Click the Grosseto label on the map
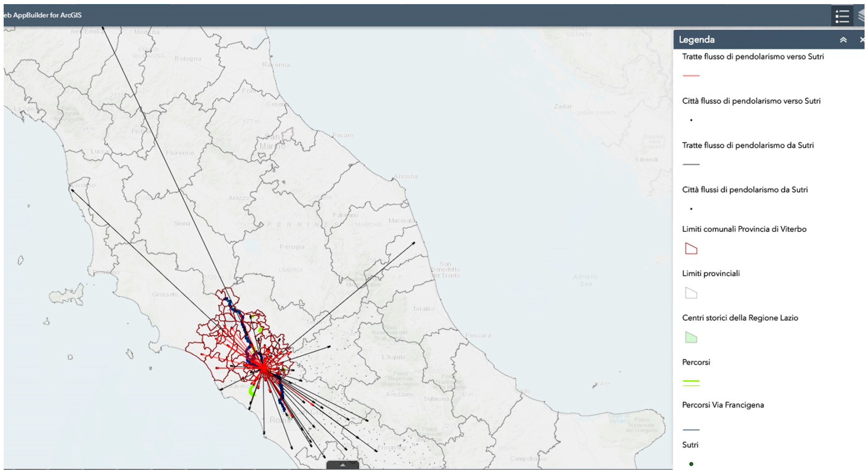This screenshot has width=868, height=474. click(165, 295)
